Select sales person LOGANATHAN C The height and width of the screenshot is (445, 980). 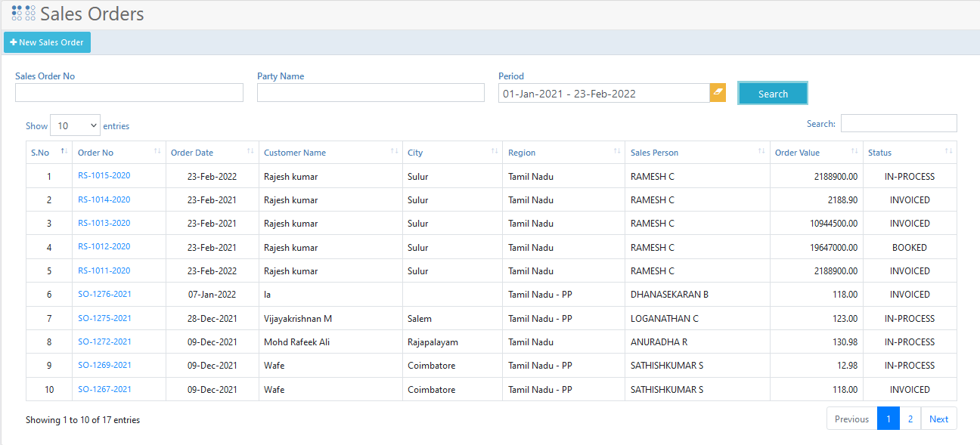pyautogui.click(x=665, y=319)
